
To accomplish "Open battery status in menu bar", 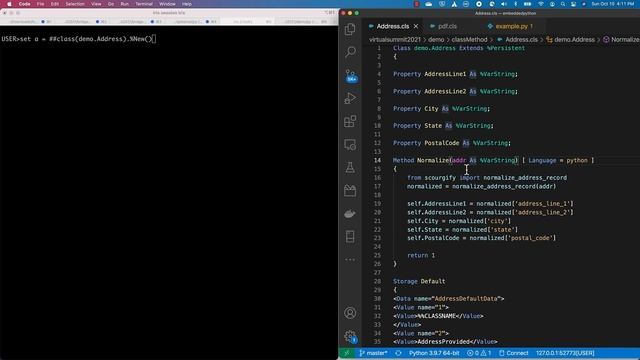I will [528, 4].
